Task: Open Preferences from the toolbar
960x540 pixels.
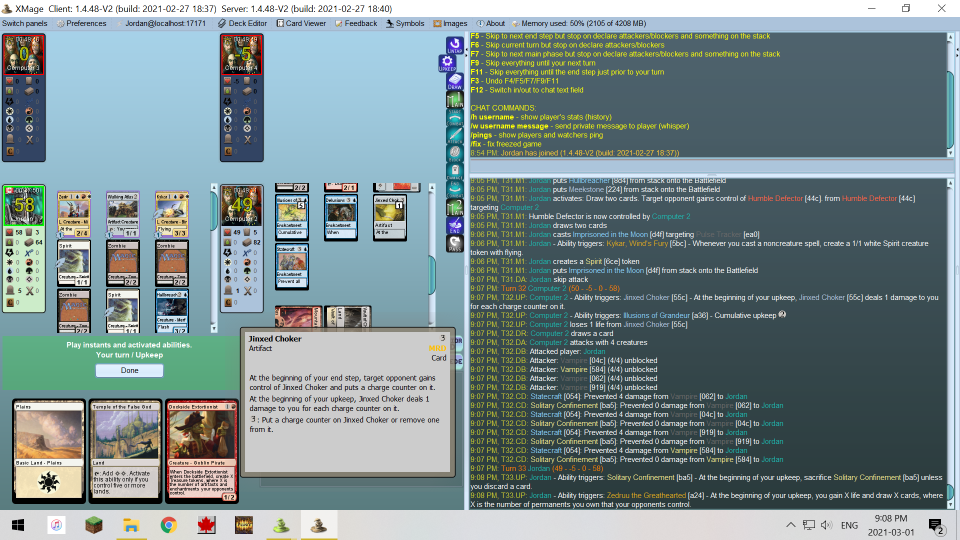Action: pyautogui.click(x=81, y=23)
